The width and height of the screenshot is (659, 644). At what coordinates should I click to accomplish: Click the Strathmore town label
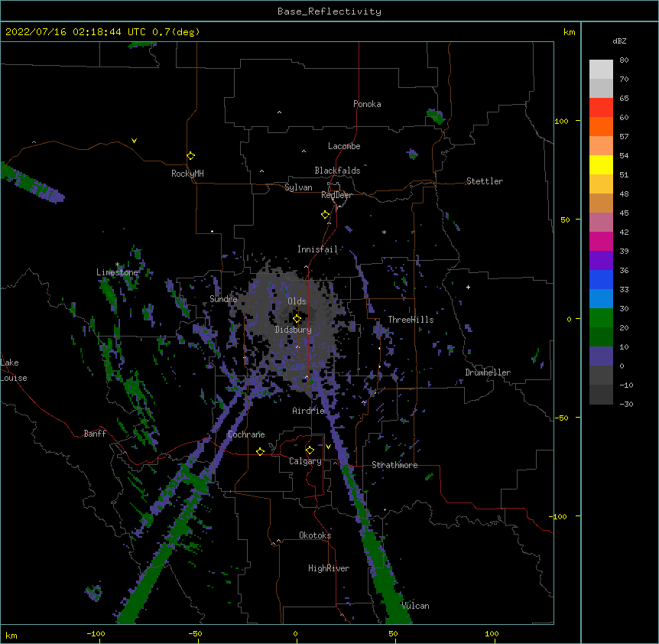pyautogui.click(x=394, y=465)
